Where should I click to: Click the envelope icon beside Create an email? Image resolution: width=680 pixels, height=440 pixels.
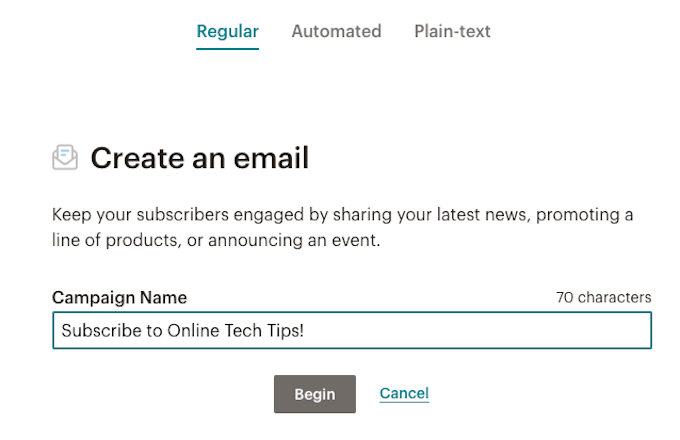coord(65,158)
